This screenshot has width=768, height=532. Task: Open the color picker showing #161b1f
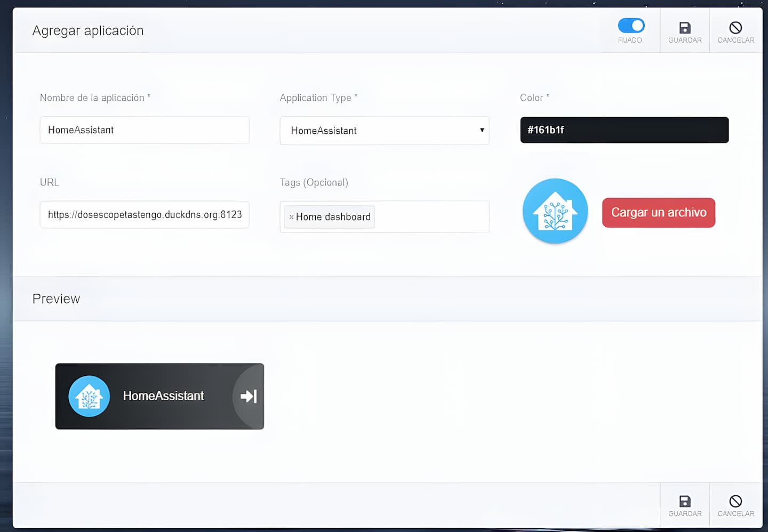[624, 130]
